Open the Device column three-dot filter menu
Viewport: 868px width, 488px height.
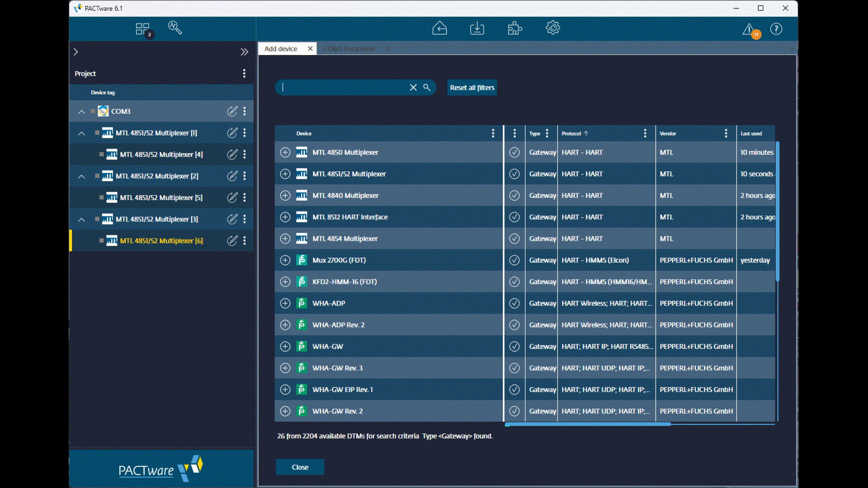coord(493,133)
